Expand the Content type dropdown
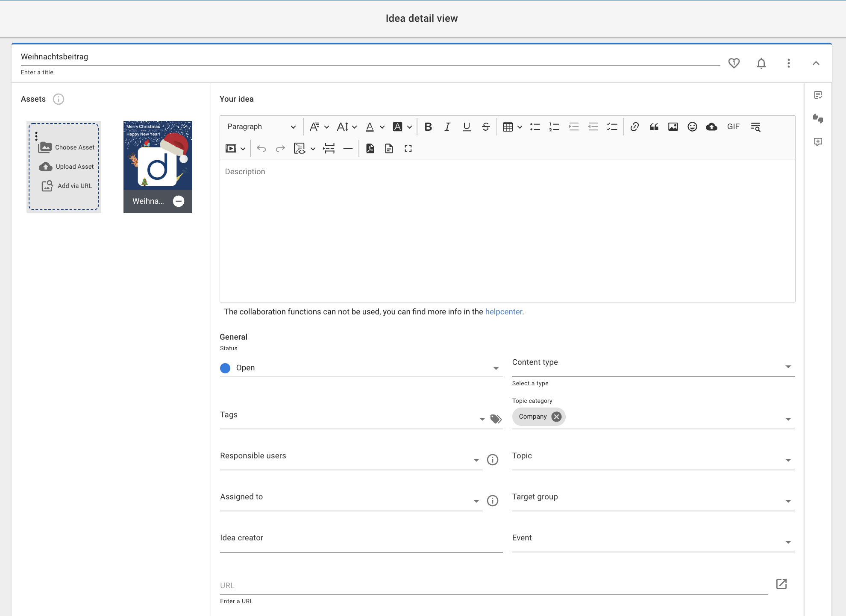The width and height of the screenshot is (846, 616). click(x=788, y=366)
